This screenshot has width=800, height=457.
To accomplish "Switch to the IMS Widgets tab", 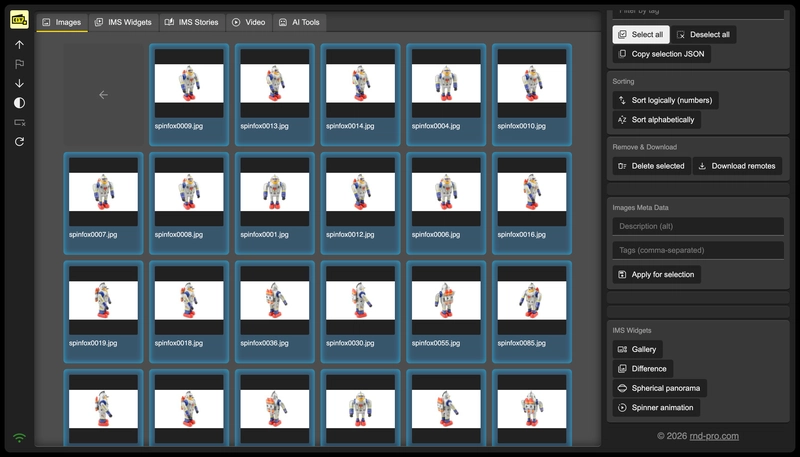I will pos(123,22).
